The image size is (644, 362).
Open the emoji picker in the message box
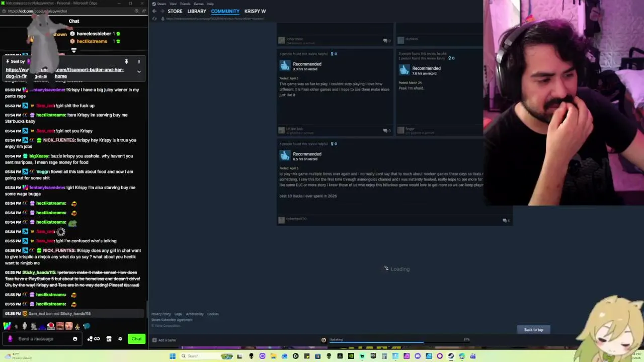tap(75, 339)
